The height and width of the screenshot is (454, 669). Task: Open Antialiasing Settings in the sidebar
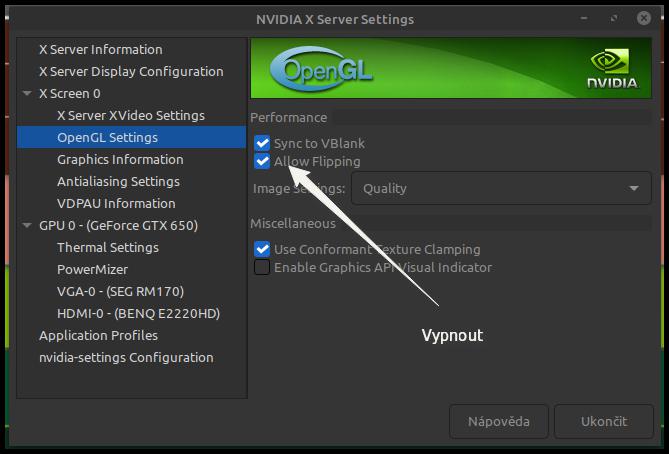(118, 181)
